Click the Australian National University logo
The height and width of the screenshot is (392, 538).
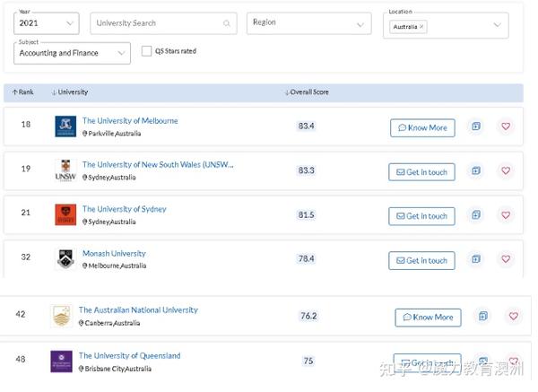click(61, 316)
